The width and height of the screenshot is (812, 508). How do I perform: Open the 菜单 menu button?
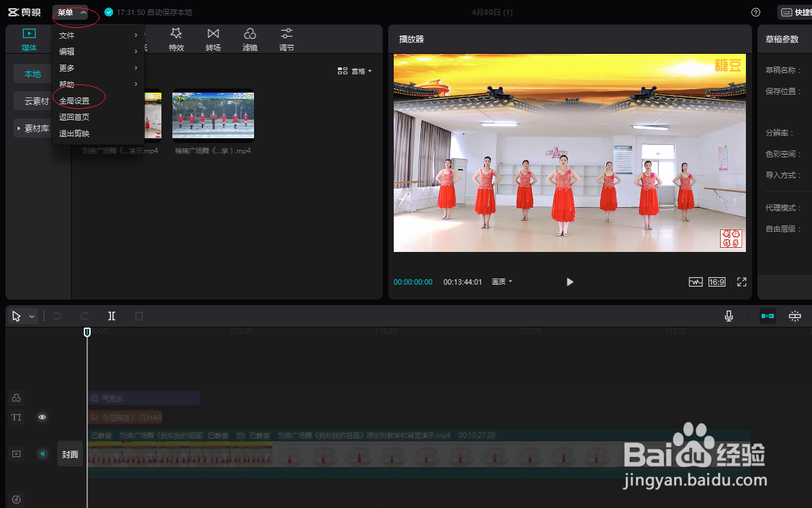click(x=70, y=12)
